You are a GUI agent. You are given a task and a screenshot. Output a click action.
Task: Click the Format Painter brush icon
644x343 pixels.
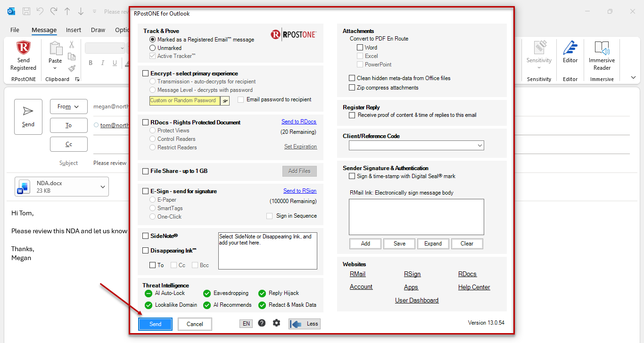click(x=72, y=69)
